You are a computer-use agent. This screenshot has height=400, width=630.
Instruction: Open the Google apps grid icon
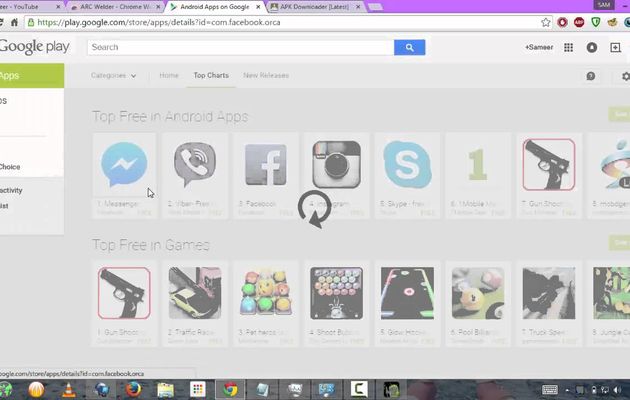click(568, 47)
